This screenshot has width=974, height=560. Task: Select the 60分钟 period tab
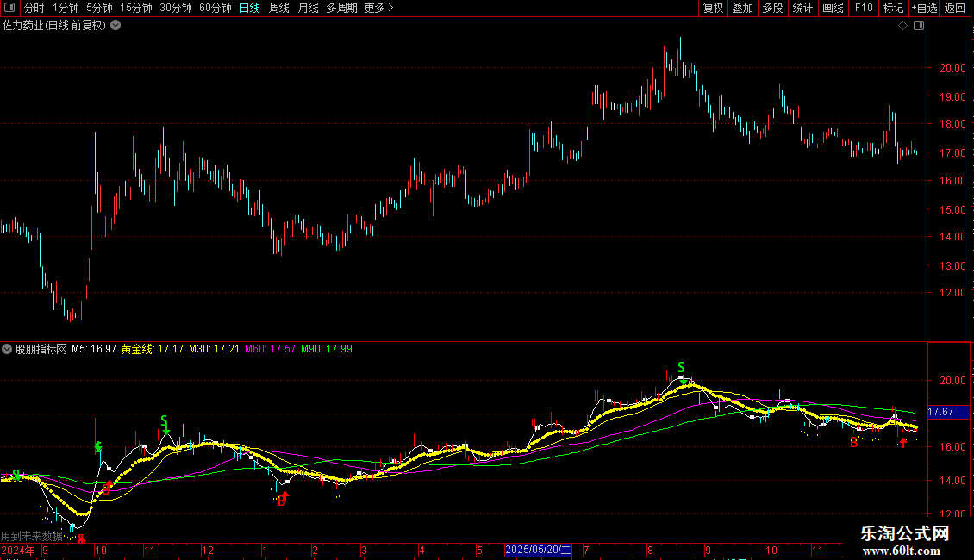coord(215,8)
